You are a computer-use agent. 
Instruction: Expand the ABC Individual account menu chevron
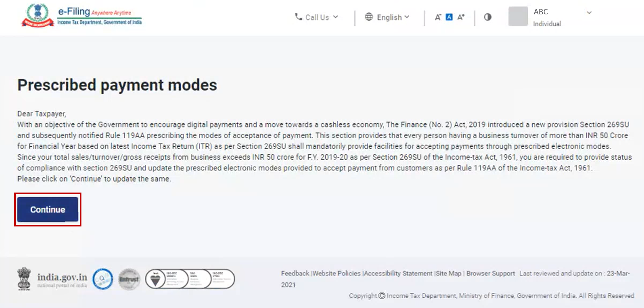589,13
